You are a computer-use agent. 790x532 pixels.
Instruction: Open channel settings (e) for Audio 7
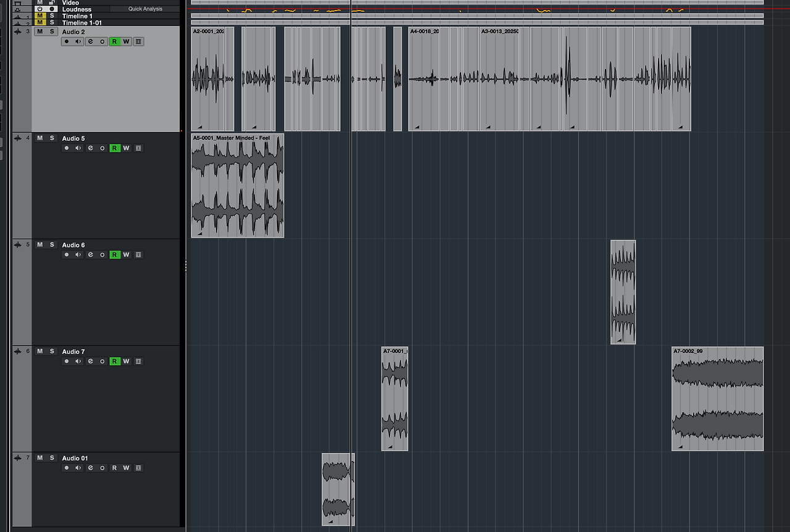pos(90,361)
